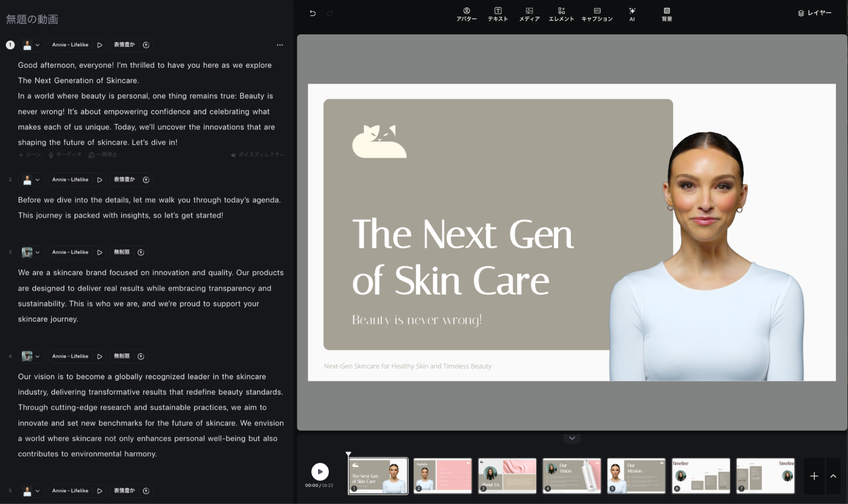848x504 pixels.
Task: Select the Annie - Lifelike voice in scene 2
Action: click(70, 180)
